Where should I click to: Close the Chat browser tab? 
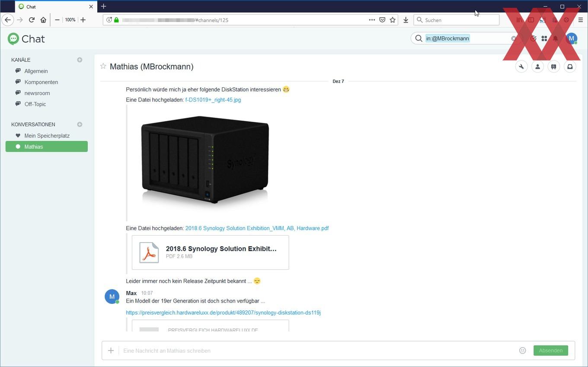(91, 6)
